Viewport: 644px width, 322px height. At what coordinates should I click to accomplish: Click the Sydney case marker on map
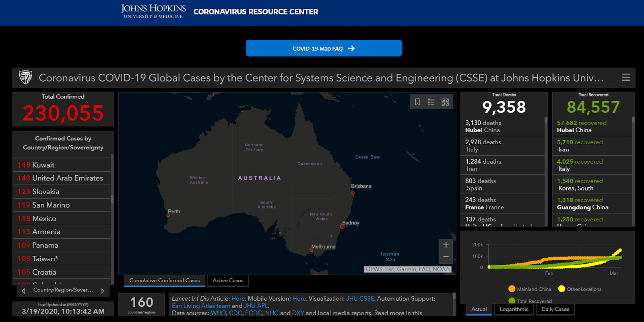click(x=342, y=227)
